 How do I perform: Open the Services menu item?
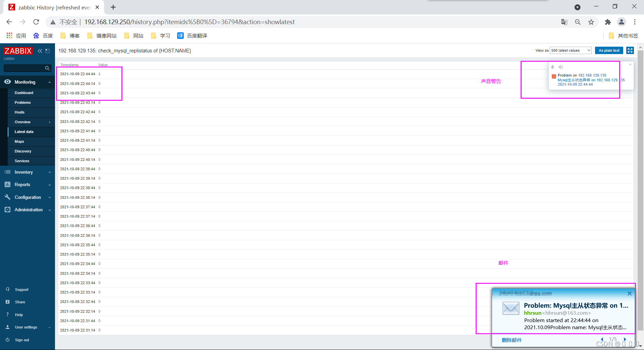point(22,161)
